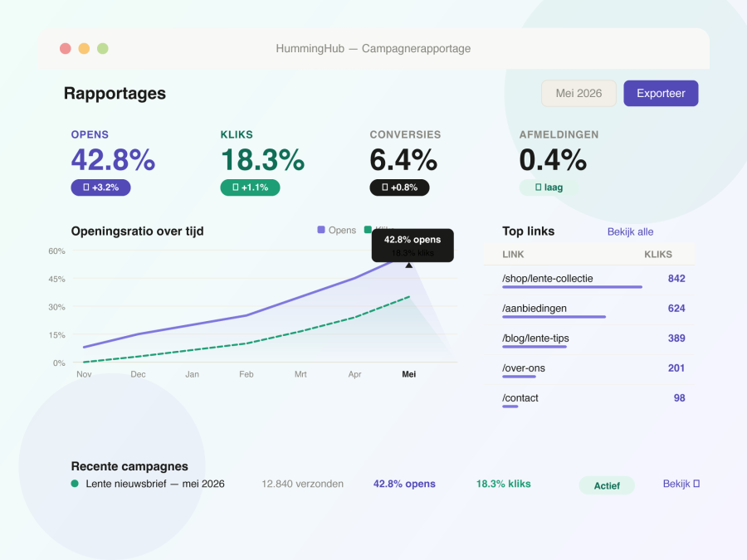The height and width of the screenshot is (560, 747).
Task: Click the 12.840 verzonden value
Action: coord(302,484)
